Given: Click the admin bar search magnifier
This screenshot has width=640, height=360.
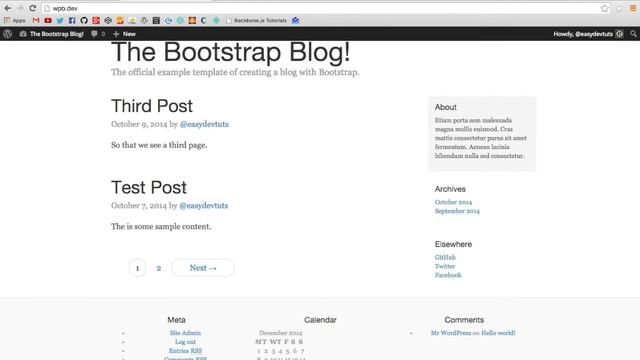Looking at the screenshot, I should coord(633,34).
